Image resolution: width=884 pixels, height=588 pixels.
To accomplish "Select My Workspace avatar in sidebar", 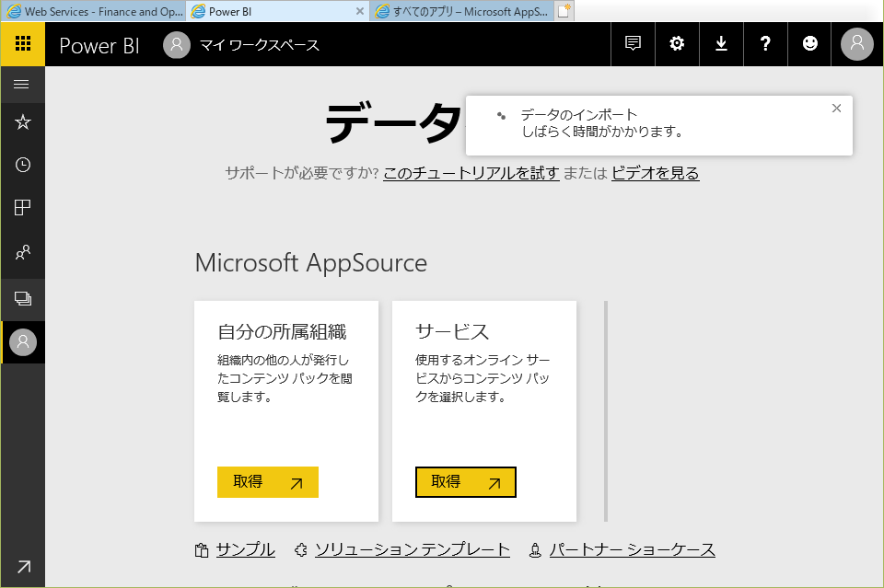I will click(x=22, y=342).
